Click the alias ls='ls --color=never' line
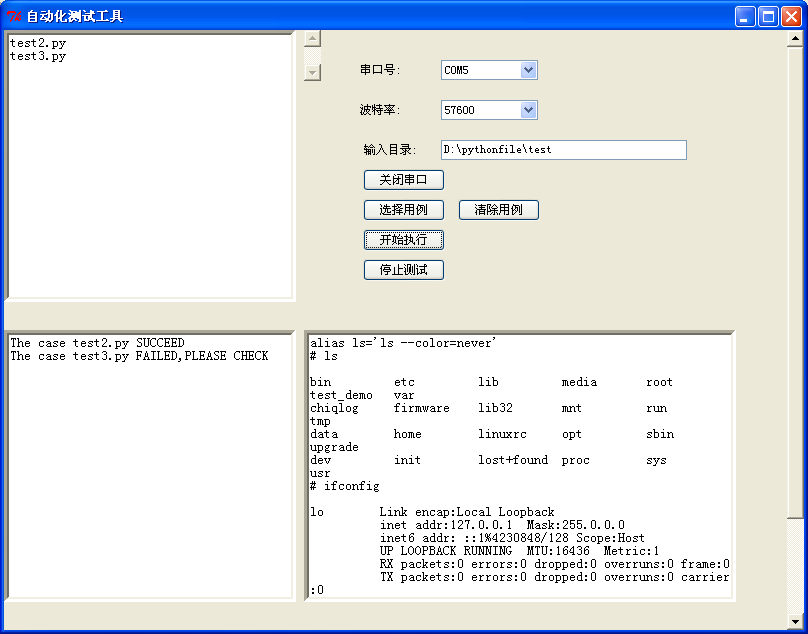 [403, 343]
